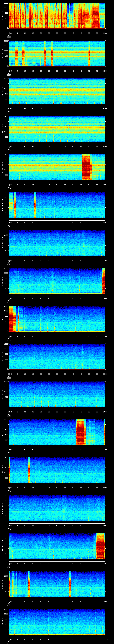Click the 11:50:00 start time label
Viewport: 114px width, 644px height.
(x=9, y=298)
